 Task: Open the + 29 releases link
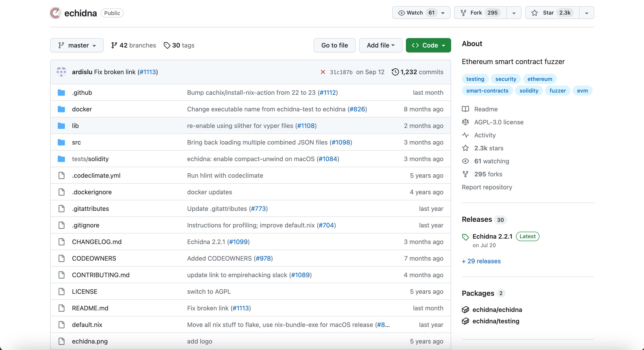click(x=481, y=261)
